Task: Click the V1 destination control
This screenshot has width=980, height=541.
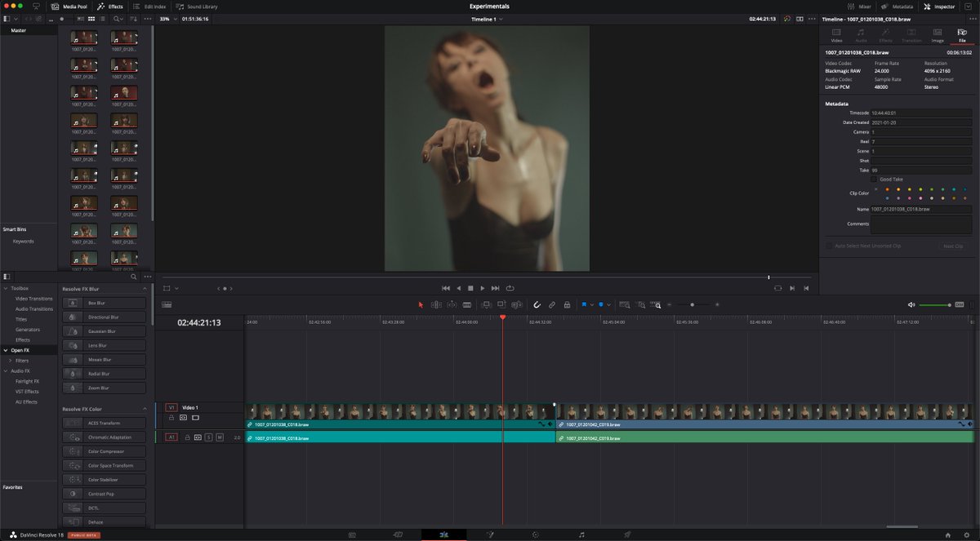Action: [x=171, y=407]
